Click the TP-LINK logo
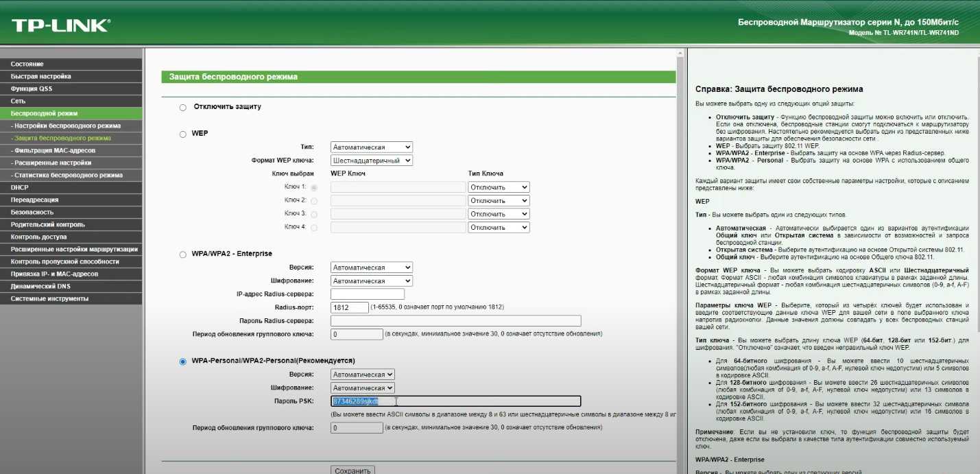Viewport: 980px width, 474px height. [x=60, y=26]
